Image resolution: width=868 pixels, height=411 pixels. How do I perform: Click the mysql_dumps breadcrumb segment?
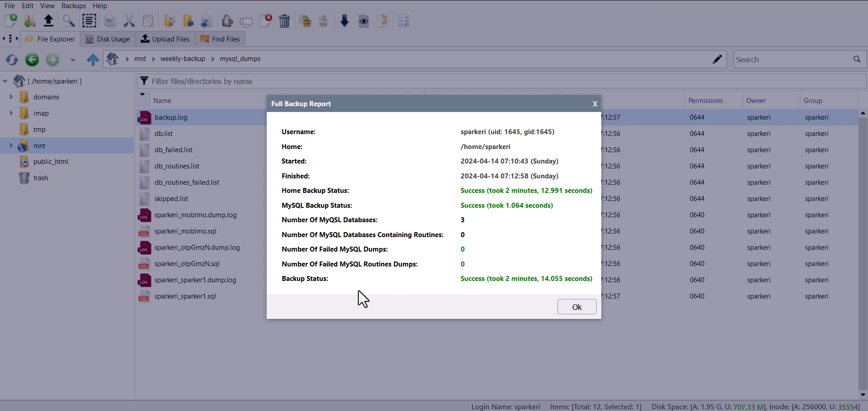coord(240,59)
